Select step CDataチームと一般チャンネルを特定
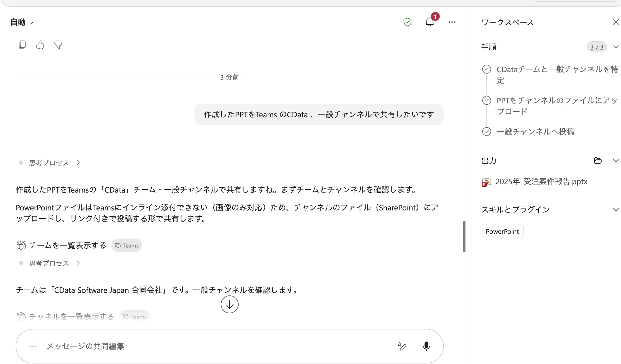The height and width of the screenshot is (364, 621). 557,75
